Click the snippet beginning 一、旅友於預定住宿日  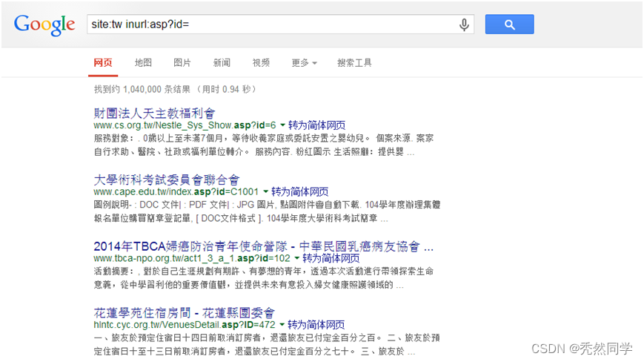pos(267,345)
